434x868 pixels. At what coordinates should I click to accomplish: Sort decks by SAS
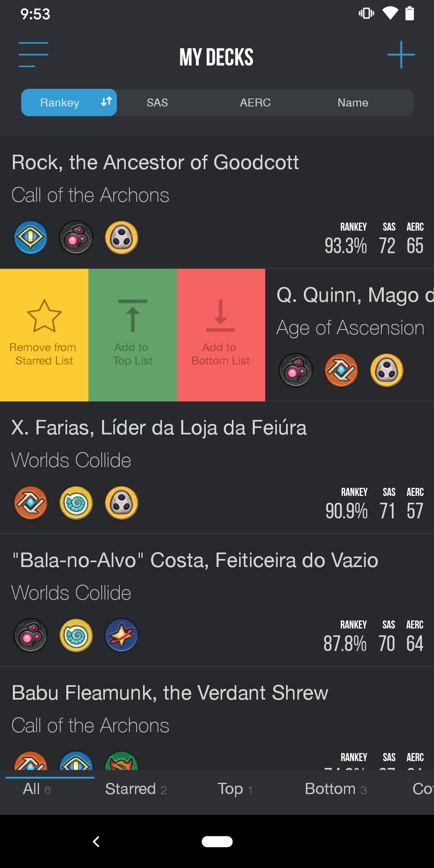point(157,102)
